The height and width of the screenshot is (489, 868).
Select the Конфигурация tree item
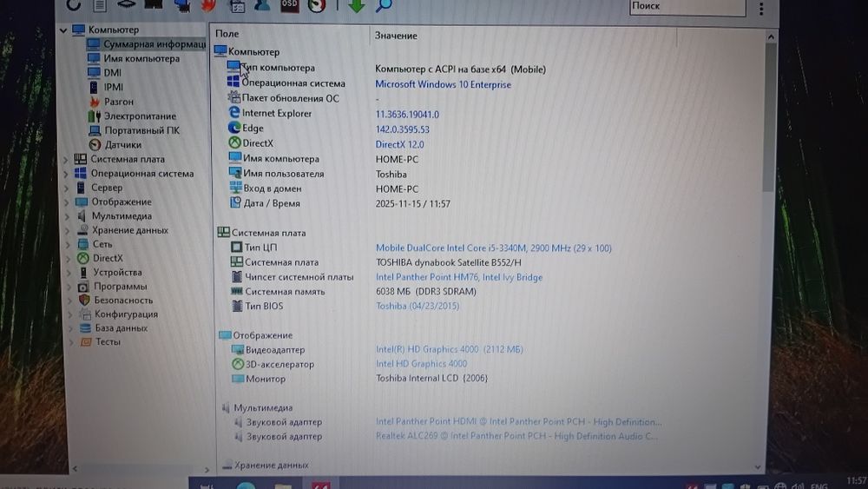pyautogui.click(x=126, y=314)
